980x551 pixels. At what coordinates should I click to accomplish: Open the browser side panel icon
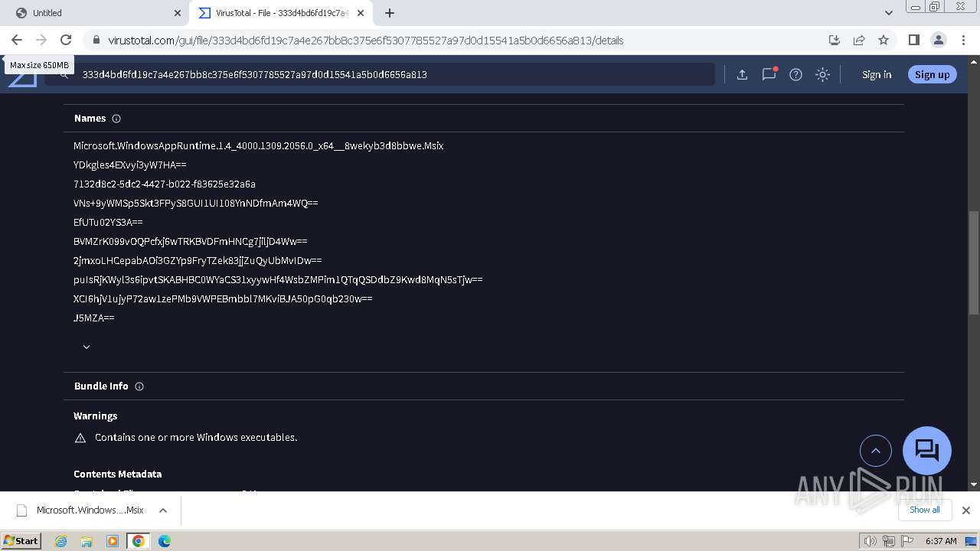click(913, 40)
